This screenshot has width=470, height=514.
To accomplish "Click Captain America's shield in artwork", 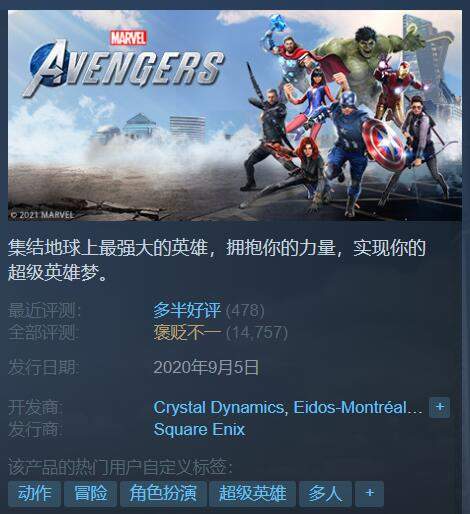I will (384, 144).
